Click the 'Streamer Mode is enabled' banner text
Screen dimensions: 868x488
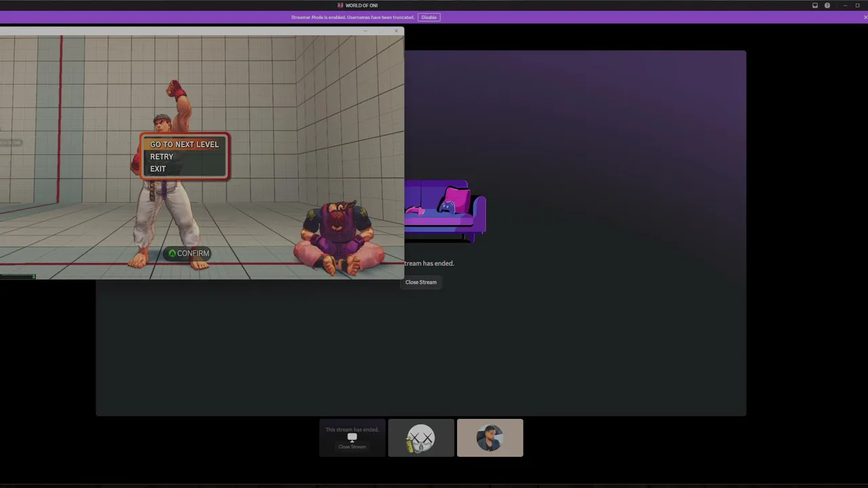[x=353, y=17]
